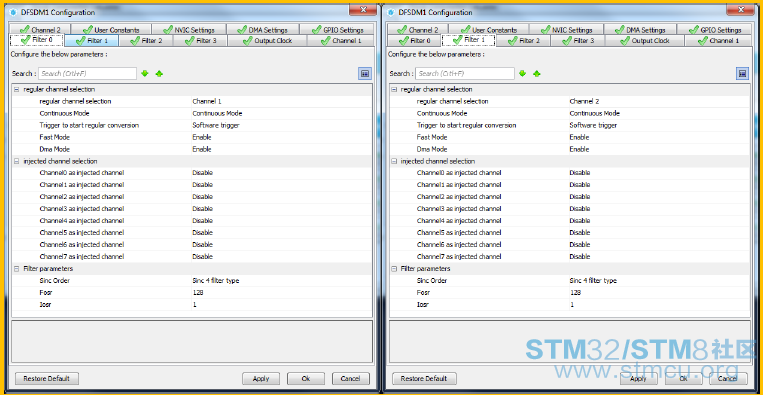Switch to Channel 1 tab in right window

718,41
